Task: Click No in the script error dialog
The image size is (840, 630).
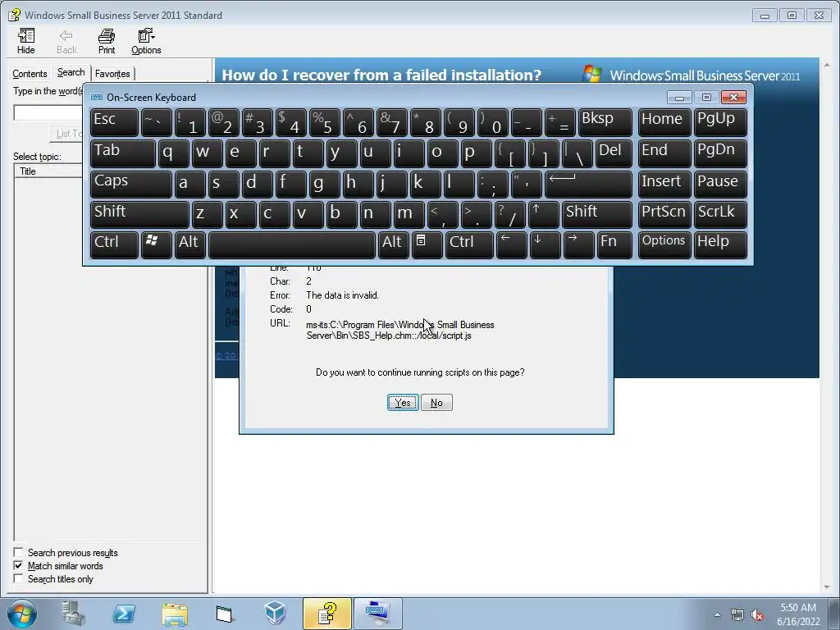Action: (436, 402)
